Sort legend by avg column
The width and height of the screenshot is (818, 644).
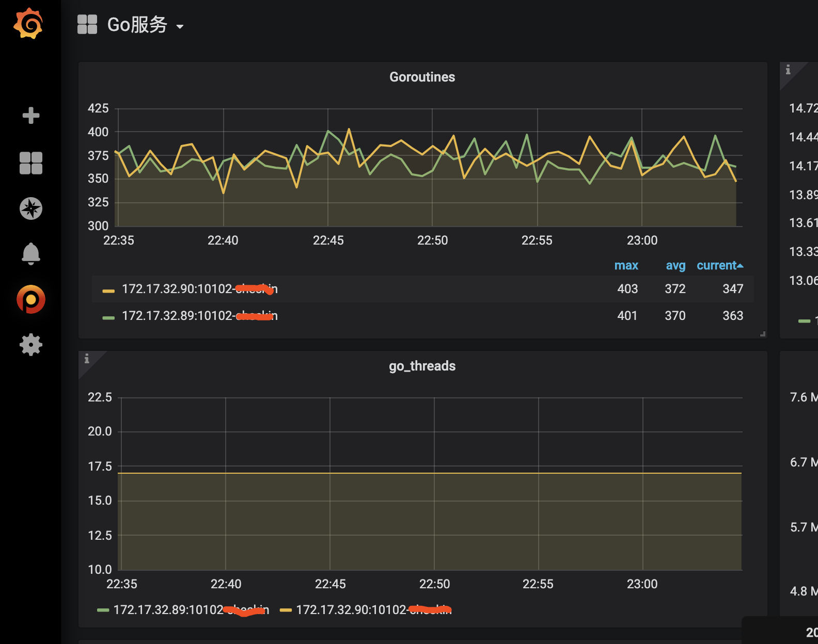[675, 266]
